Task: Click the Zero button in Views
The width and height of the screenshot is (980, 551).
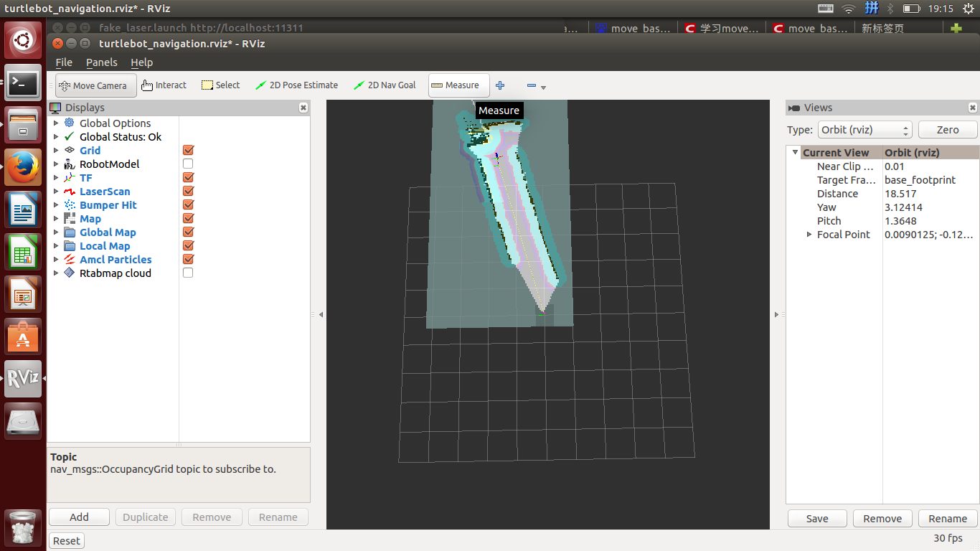Action: tap(947, 130)
